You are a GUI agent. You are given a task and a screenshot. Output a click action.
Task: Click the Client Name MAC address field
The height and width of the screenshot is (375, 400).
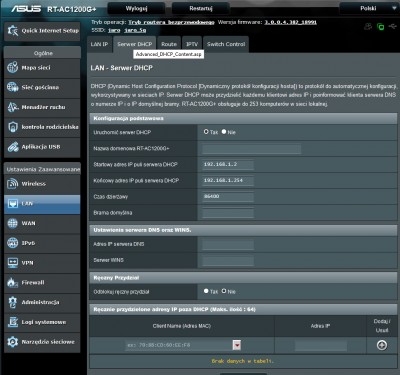tap(179, 345)
